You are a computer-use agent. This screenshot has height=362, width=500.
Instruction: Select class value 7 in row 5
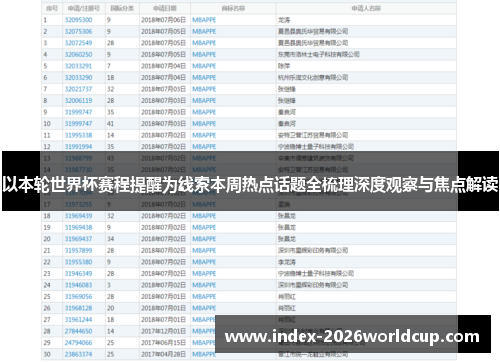[x=109, y=66]
